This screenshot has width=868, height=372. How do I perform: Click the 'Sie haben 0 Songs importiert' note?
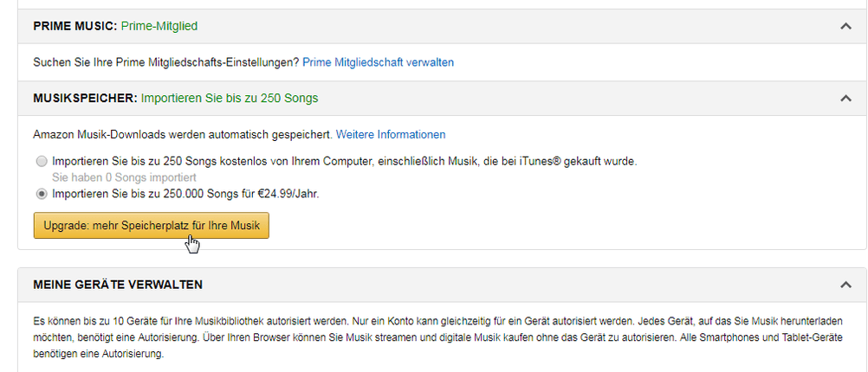[130, 177]
